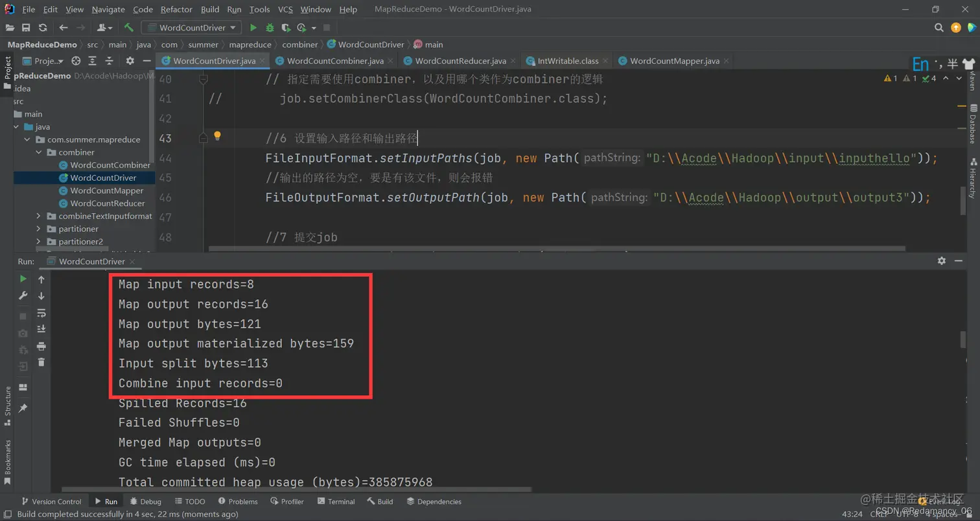Open the user account dropdown in toolbar
The width and height of the screenshot is (980, 521).
click(x=104, y=28)
